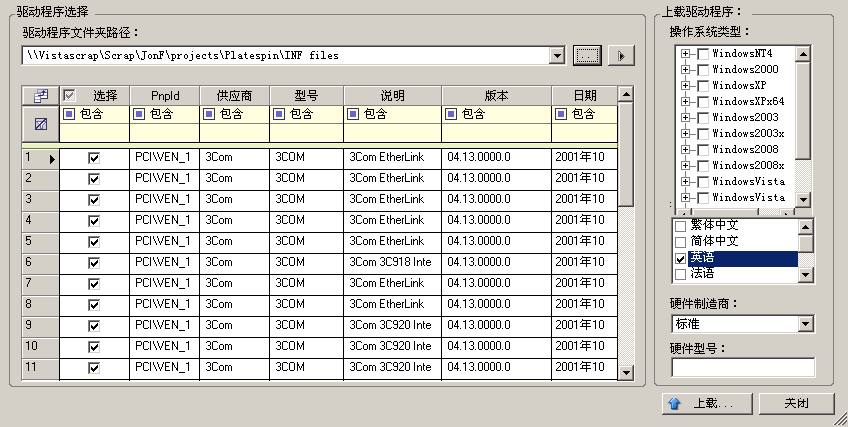Uncheck the 英语 language checkbox
848x427 pixels.
pos(681,259)
